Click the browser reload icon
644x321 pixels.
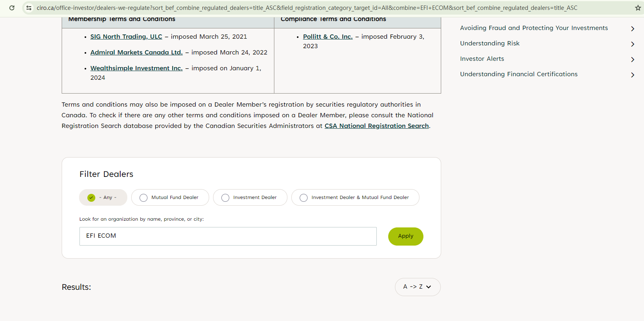[12, 8]
